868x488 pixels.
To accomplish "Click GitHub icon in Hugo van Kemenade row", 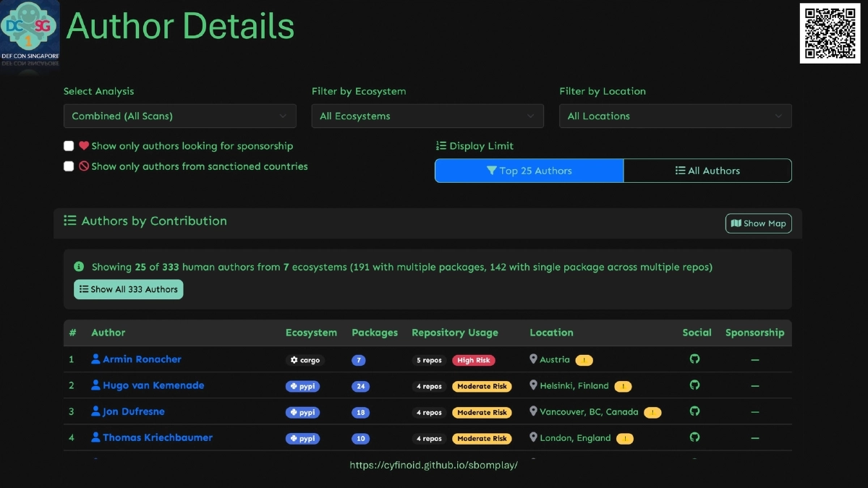I will (x=694, y=385).
